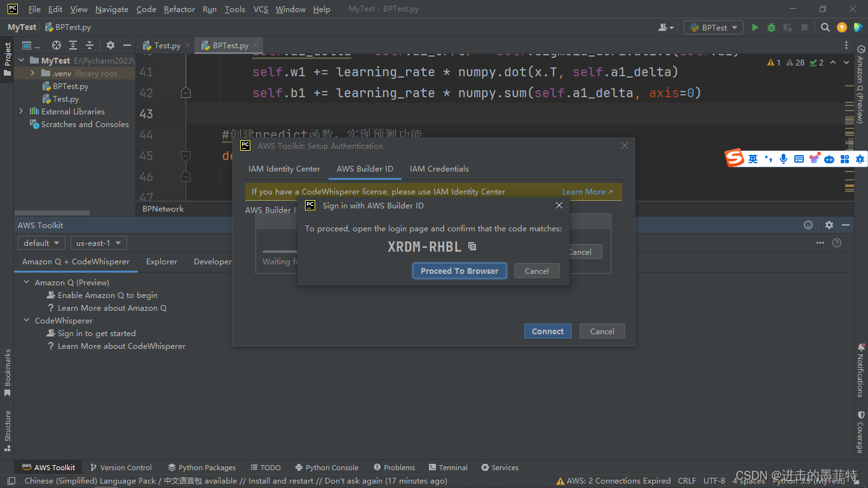Viewport: 868px width, 488px height.
Task: Open the default credentials dropdown
Action: (x=41, y=243)
